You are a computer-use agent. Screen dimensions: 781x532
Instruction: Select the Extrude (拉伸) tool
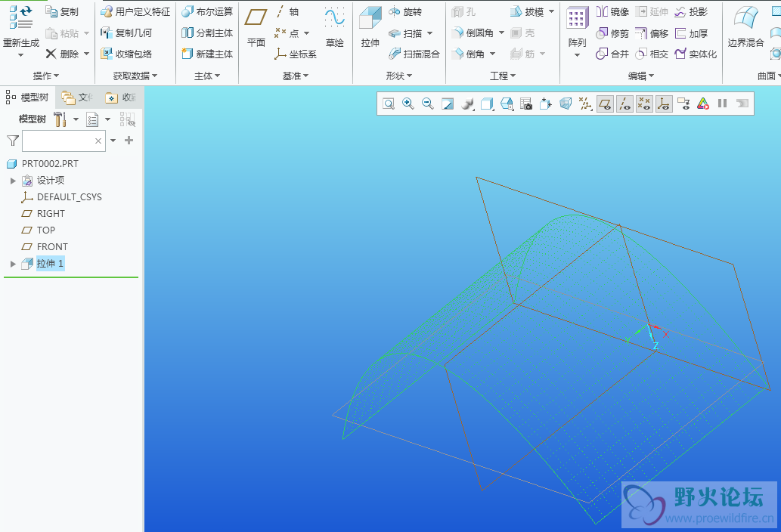pyautogui.click(x=370, y=27)
